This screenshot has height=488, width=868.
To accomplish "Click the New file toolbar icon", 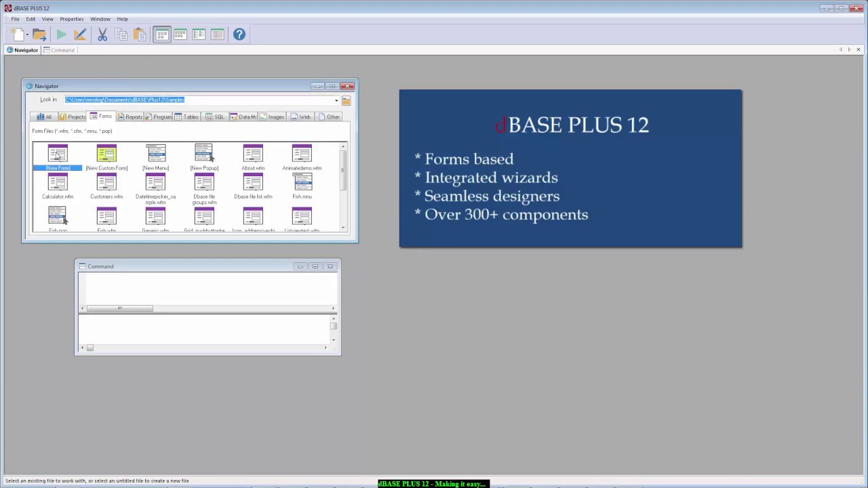I will 17,35.
